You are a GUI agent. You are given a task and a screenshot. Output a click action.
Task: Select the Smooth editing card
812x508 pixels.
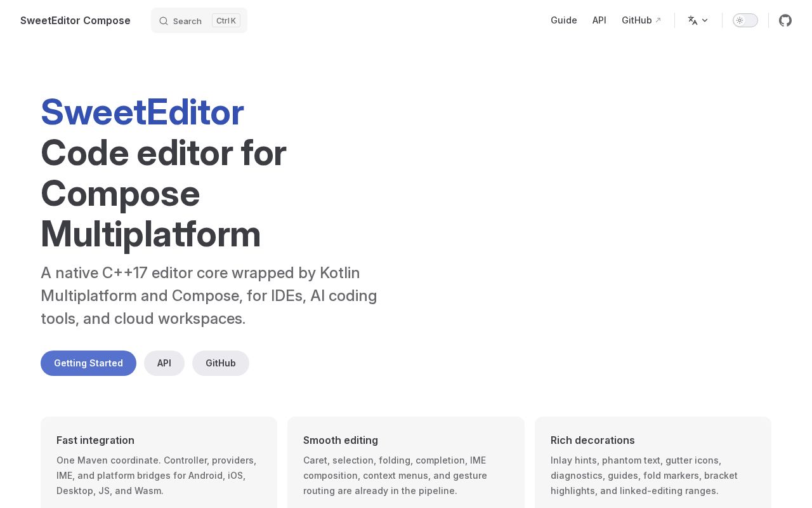(406, 462)
